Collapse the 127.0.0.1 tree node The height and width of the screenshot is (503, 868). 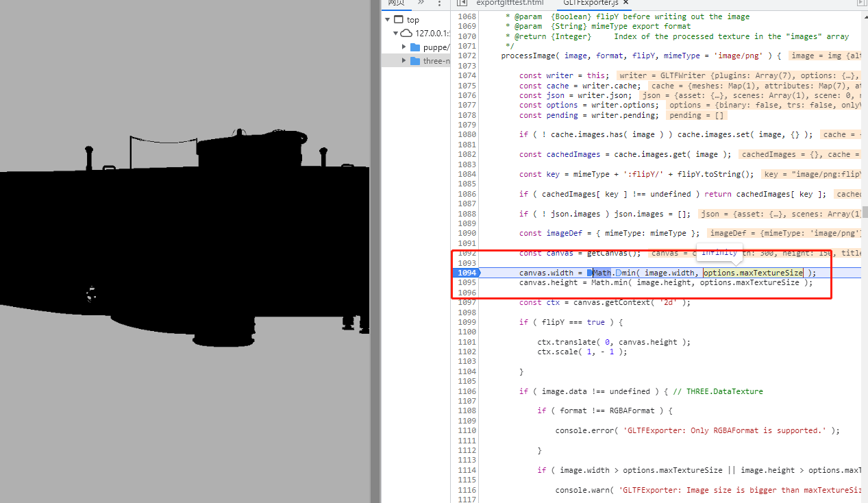(395, 33)
